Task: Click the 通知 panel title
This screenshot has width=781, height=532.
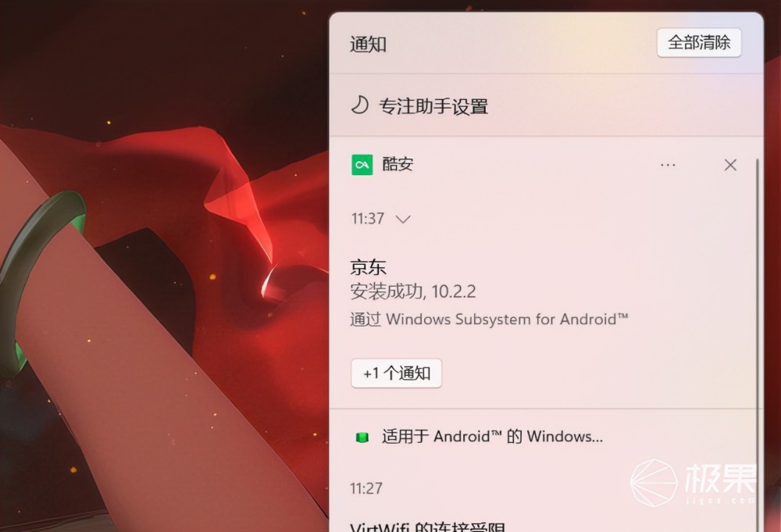Action: coord(368,44)
